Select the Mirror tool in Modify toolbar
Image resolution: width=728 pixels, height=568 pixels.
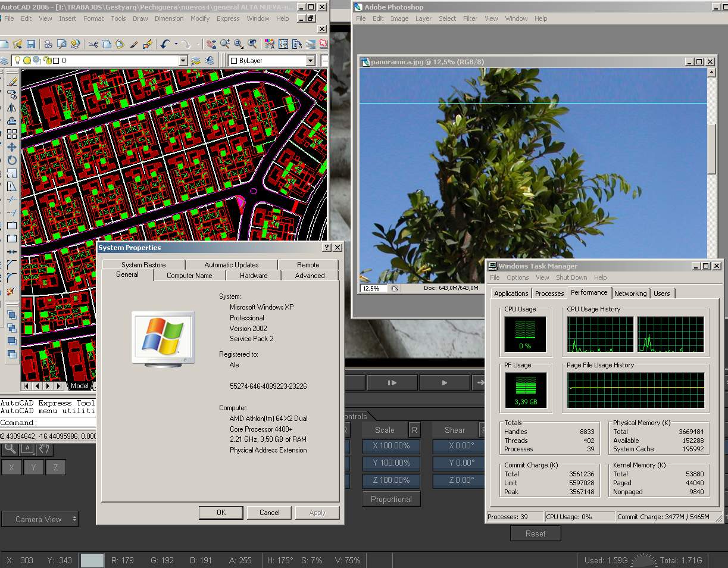click(x=11, y=108)
